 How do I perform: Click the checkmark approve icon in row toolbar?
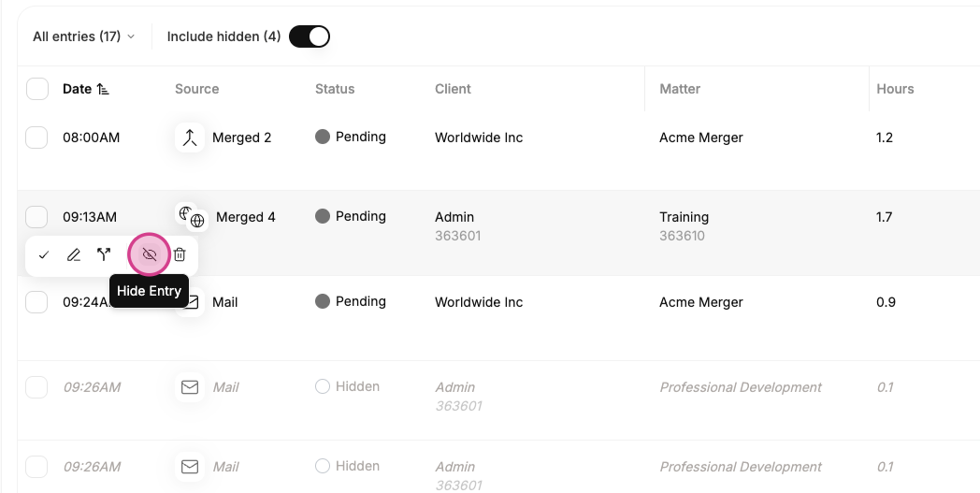pos(44,255)
